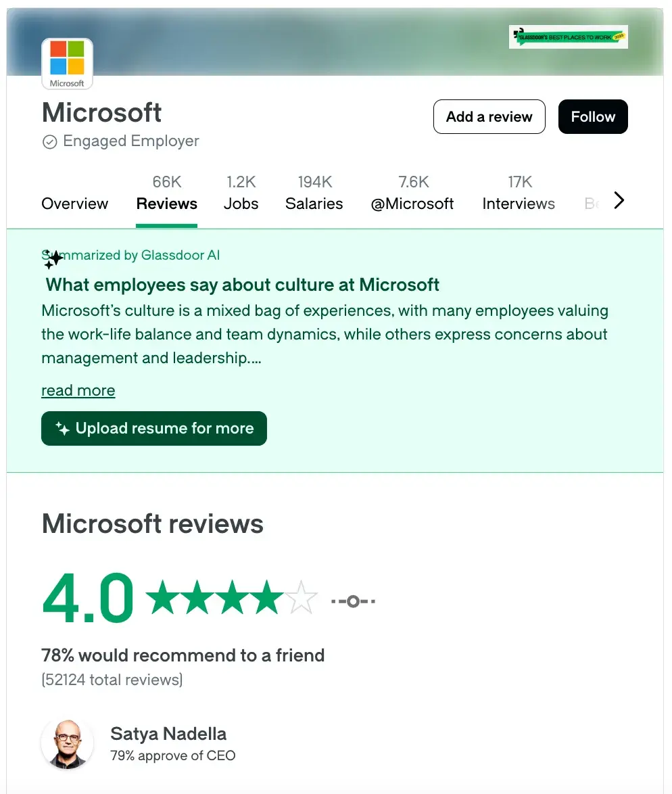Click the sparkle icon on Upload resume button

click(62, 427)
